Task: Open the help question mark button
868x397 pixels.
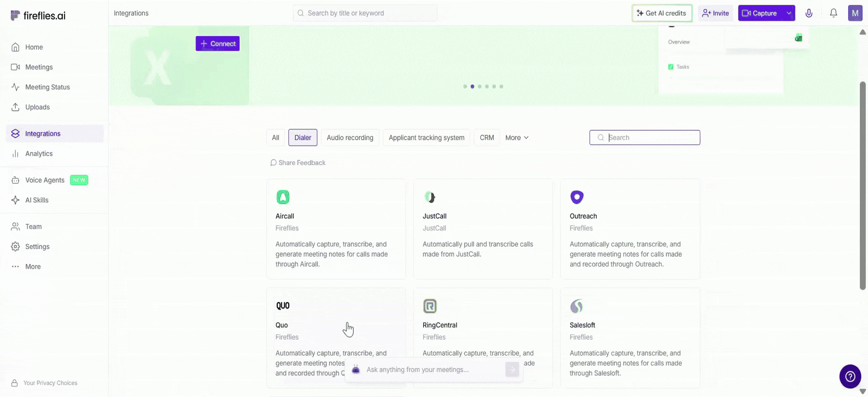Action: click(850, 376)
